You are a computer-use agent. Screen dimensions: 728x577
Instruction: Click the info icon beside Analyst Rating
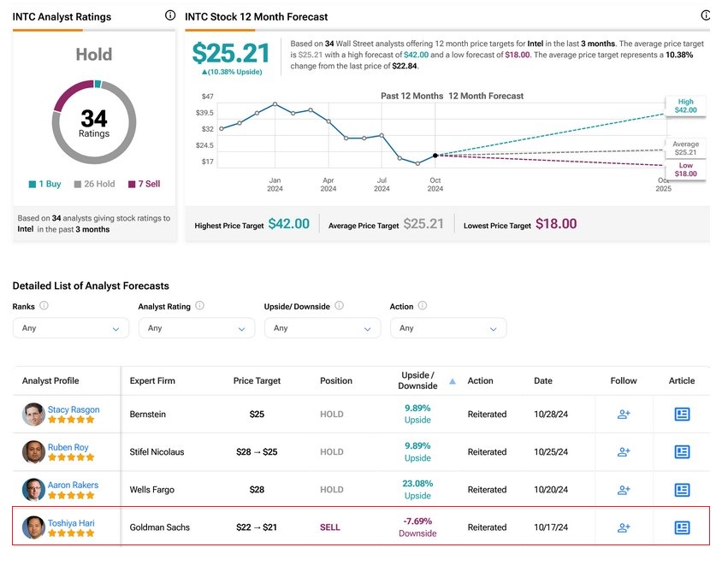(x=199, y=305)
